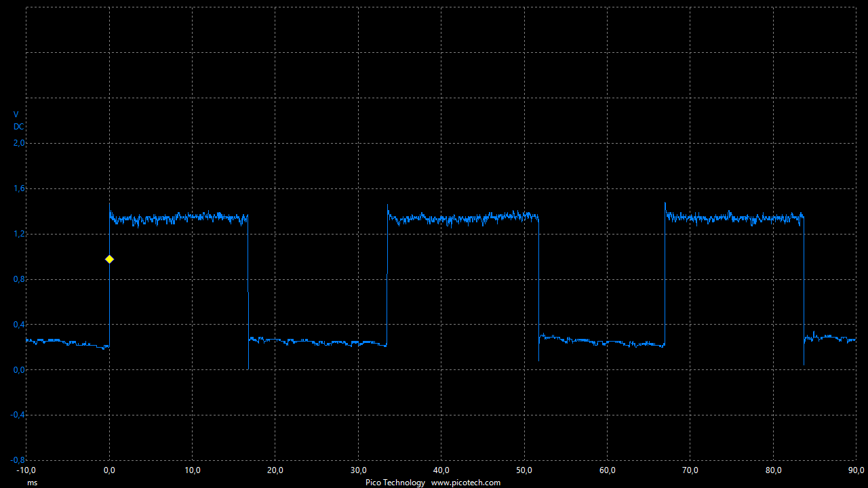The height and width of the screenshot is (488, 868).
Task: Click the 80,0 time axis label
Action: tap(774, 470)
